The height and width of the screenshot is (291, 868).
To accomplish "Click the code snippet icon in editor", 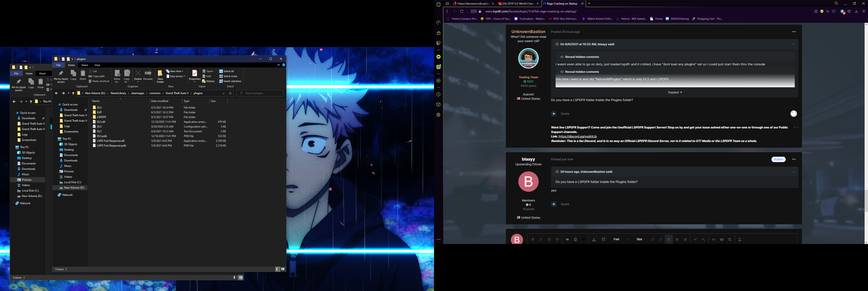I will (x=722, y=239).
